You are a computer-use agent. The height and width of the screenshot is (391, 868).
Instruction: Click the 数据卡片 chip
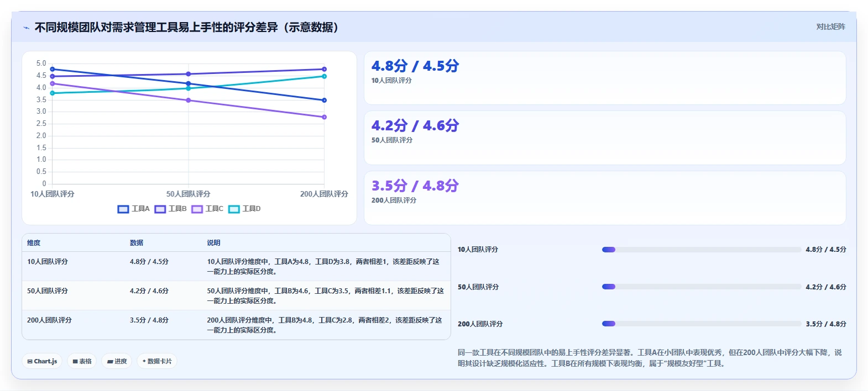pyautogui.click(x=157, y=361)
